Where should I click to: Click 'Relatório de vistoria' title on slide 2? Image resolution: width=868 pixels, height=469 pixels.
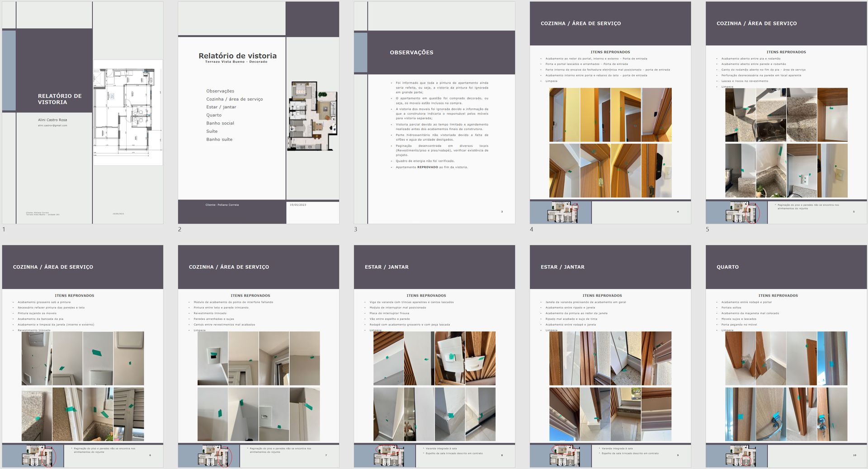point(237,56)
